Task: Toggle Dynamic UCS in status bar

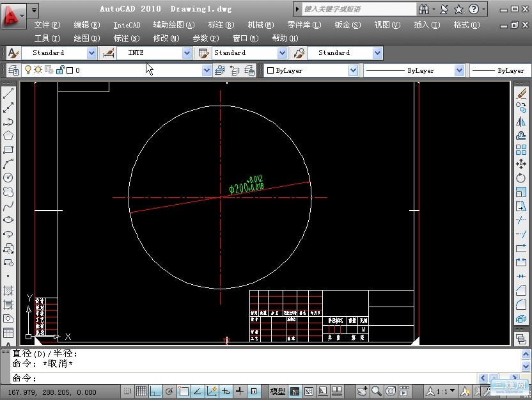Action: tap(212, 392)
